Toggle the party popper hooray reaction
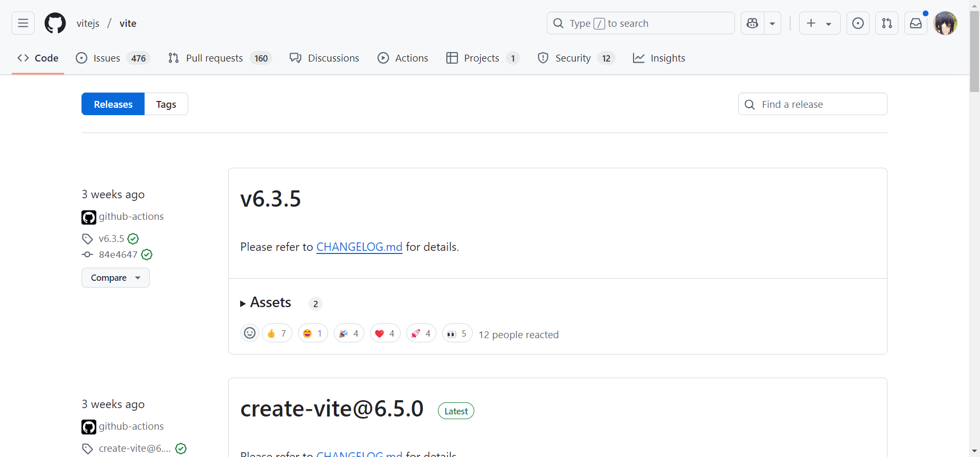Viewport: 980px width, 457px height. [x=349, y=333]
